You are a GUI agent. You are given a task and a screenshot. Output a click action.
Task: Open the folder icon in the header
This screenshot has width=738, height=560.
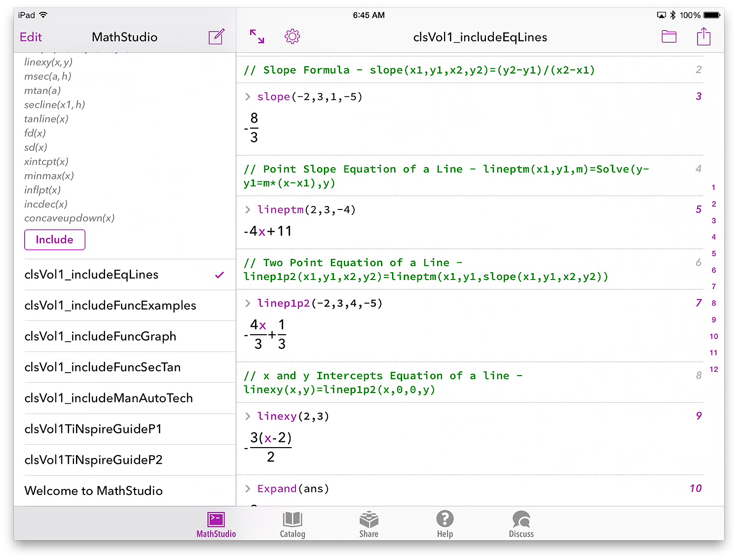click(x=668, y=36)
